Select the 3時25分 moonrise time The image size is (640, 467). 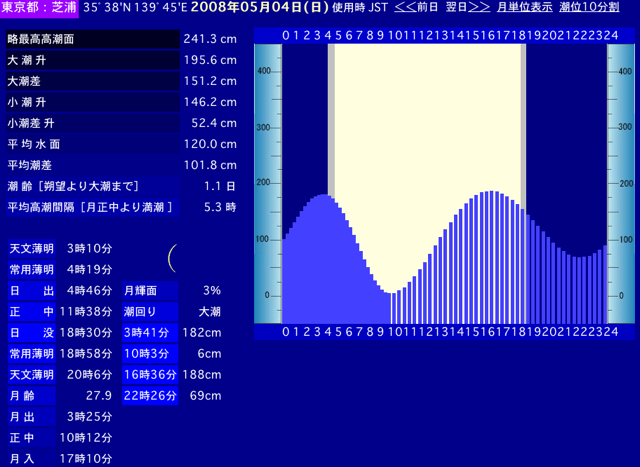(89, 417)
